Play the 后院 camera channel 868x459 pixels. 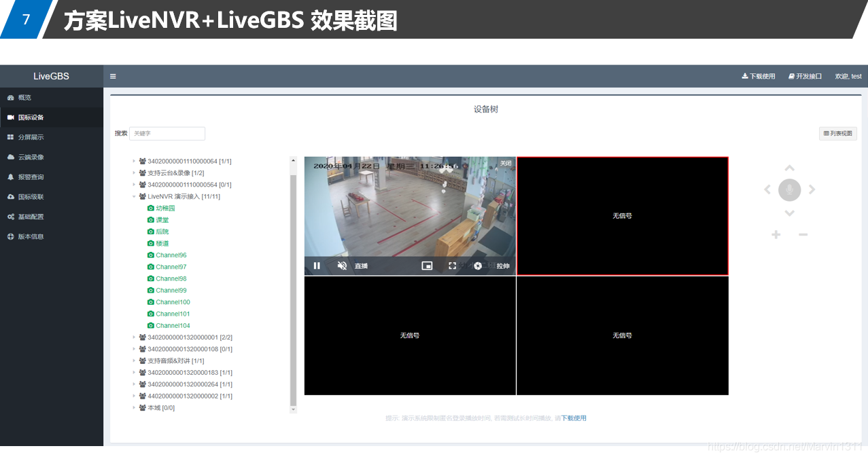[162, 232]
